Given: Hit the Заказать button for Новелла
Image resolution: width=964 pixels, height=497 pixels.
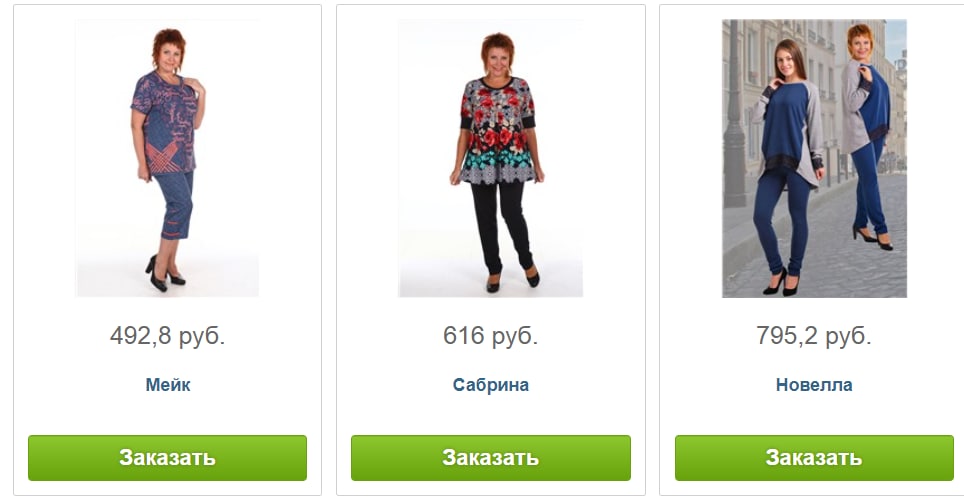Looking at the screenshot, I should point(814,458).
